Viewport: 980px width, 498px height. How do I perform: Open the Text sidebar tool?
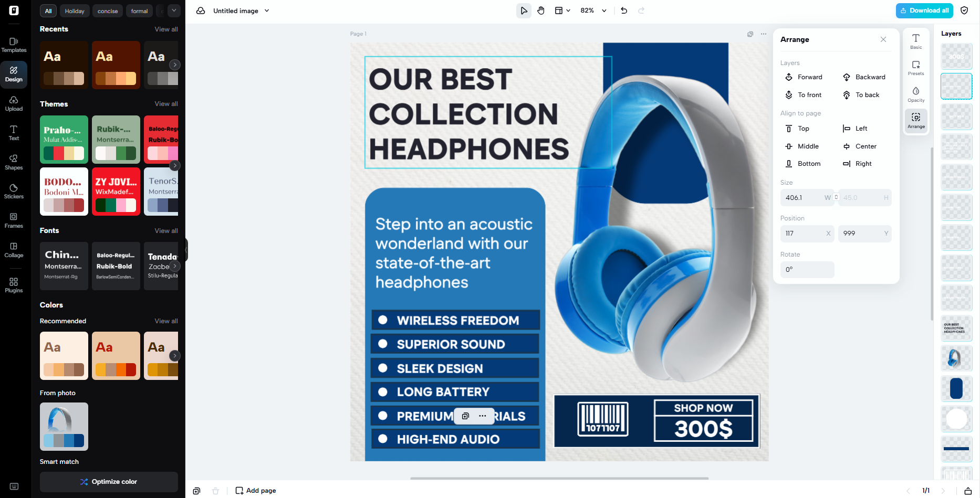point(14,133)
